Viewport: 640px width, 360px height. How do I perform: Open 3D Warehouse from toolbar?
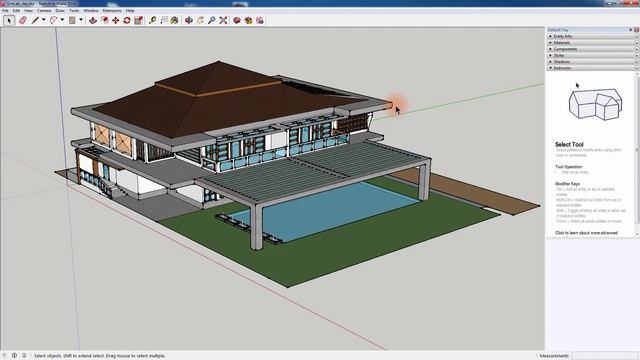pyautogui.click(x=237, y=20)
